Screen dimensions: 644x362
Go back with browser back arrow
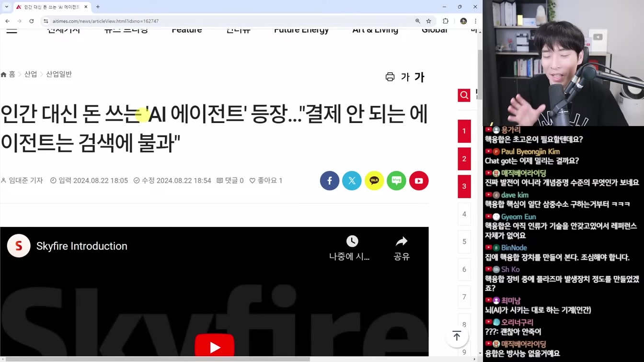(x=8, y=21)
